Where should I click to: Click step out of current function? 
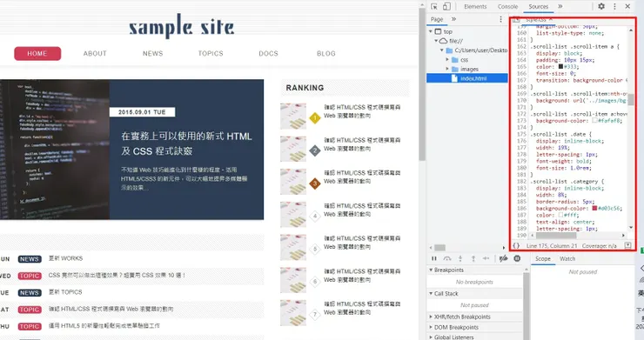tap(473, 259)
